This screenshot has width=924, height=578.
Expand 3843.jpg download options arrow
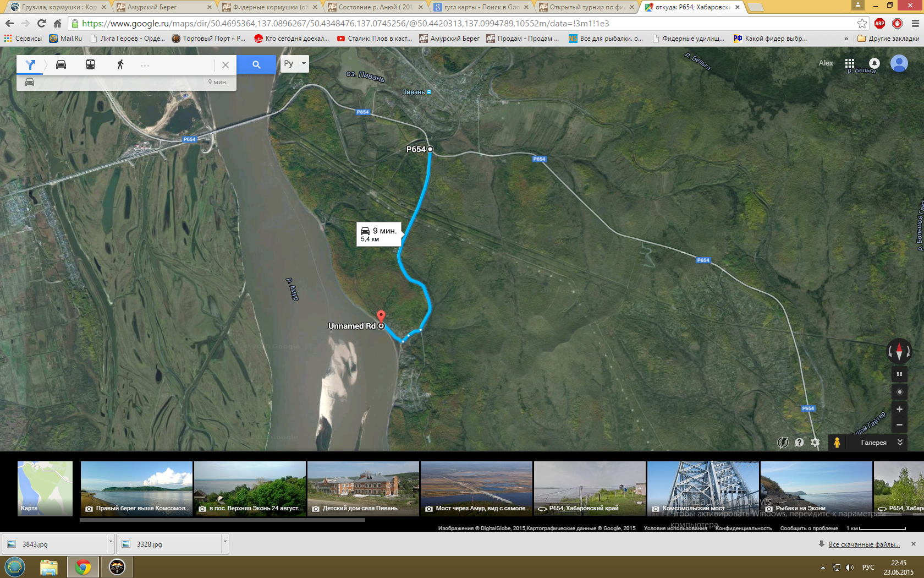tap(111, 543)
